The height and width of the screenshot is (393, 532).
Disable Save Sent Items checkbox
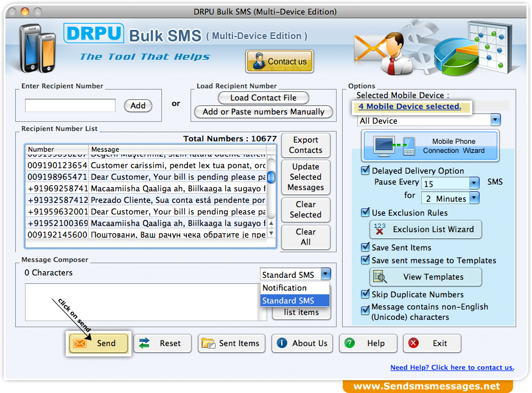[x=365, y=247]
